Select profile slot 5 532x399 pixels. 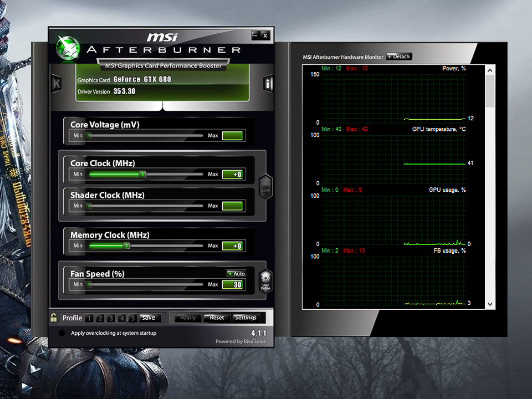coord(132,318)
